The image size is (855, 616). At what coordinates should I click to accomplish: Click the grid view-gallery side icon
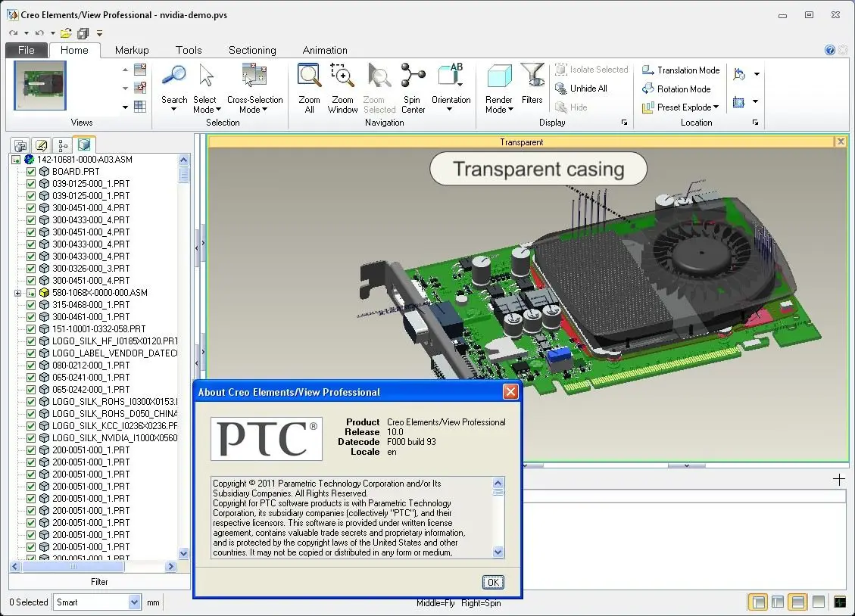click(140, 107)
